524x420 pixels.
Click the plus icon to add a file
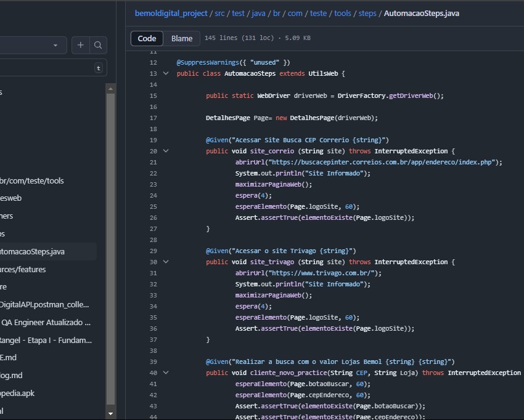click(x=81, y=45)
